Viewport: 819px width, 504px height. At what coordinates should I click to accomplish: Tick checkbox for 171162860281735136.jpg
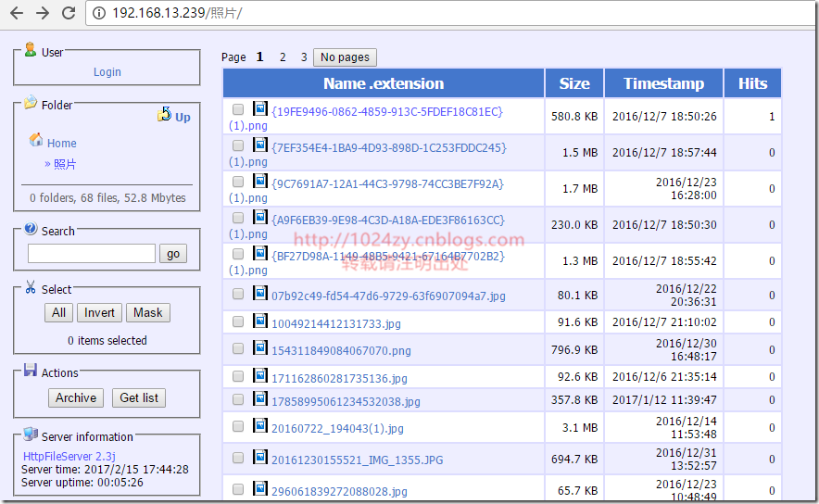coord(238,375)
